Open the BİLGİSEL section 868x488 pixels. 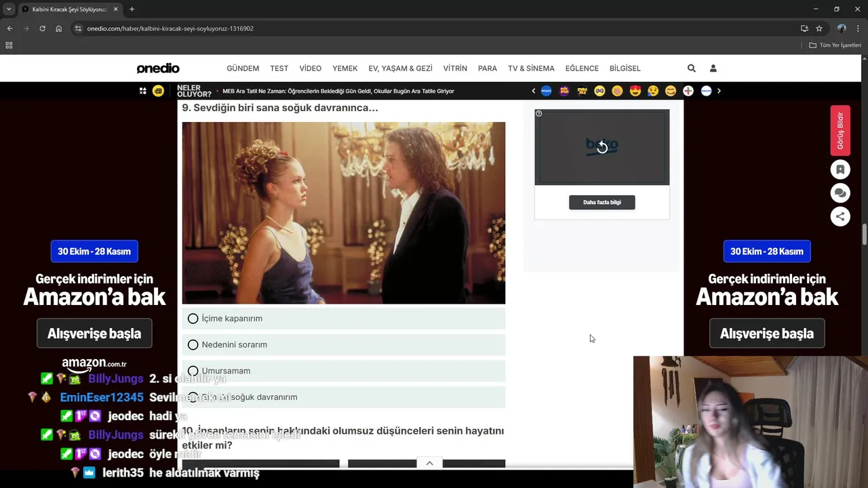click(x=625, y=68)
